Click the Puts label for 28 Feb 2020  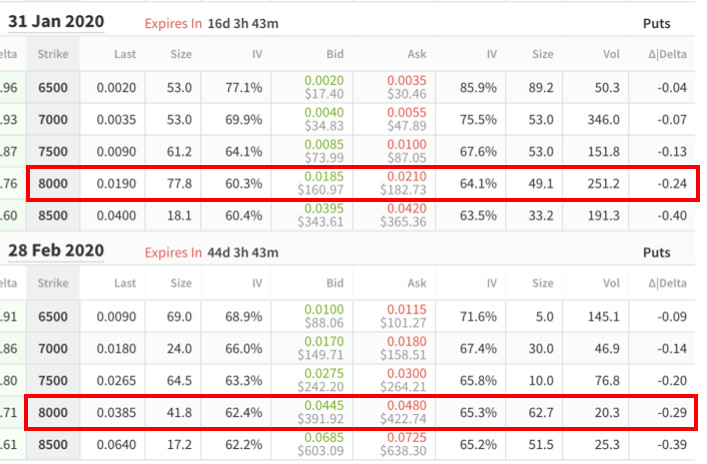pyautogui.click(x=656, y=253)
